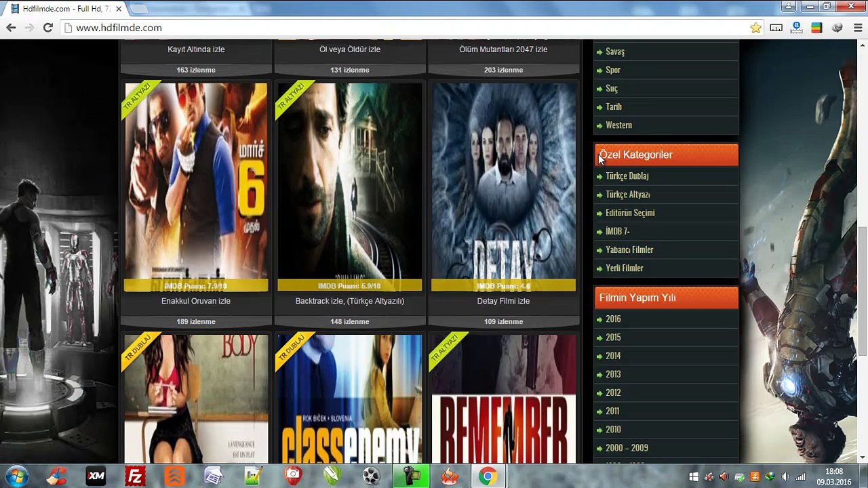The height and width of the screenshot is (488, 868).
Task: Launch CCleaner from the taskbar
Action: tap(56, 476)
